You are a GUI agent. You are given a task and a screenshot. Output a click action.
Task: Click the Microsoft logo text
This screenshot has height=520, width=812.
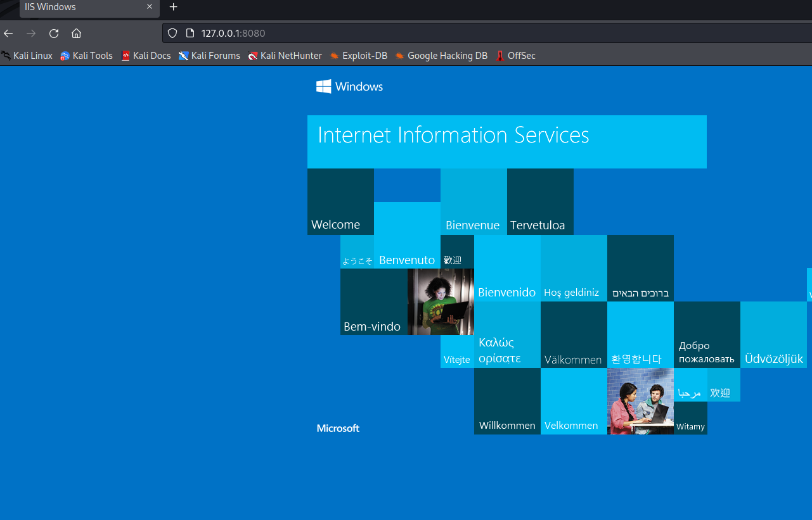coord(338,429)
